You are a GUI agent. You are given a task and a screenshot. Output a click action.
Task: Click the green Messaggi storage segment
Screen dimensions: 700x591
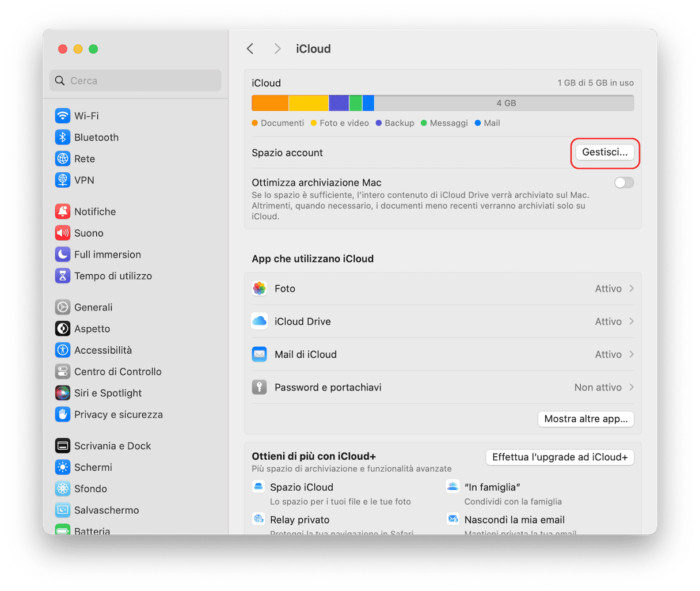point(356,103)
